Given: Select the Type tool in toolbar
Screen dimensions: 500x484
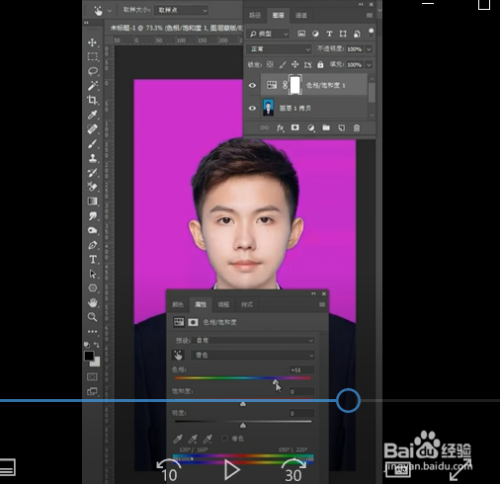Looking at the screenshot, I should (93, 259).
